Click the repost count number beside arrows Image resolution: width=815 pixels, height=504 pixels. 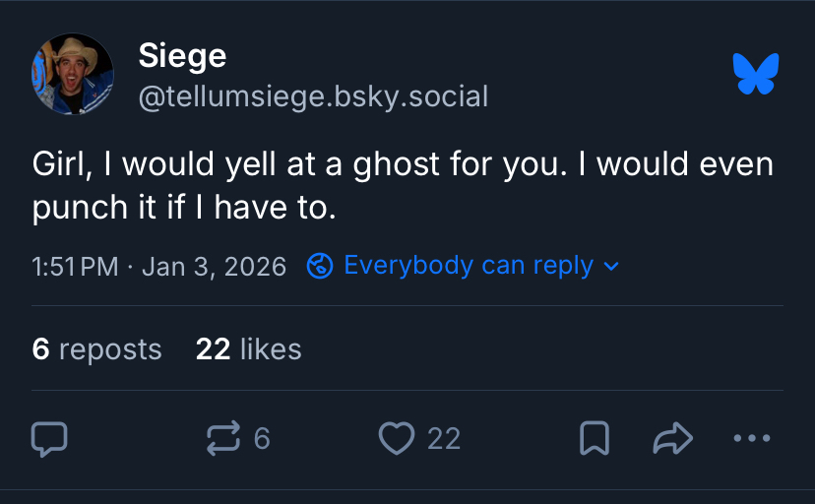pyautogui.click(x=262, y=439)
